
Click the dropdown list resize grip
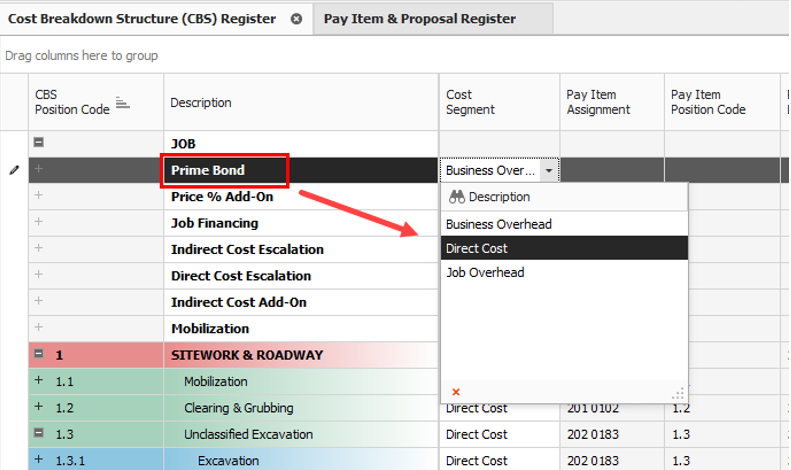coord(679,393)
